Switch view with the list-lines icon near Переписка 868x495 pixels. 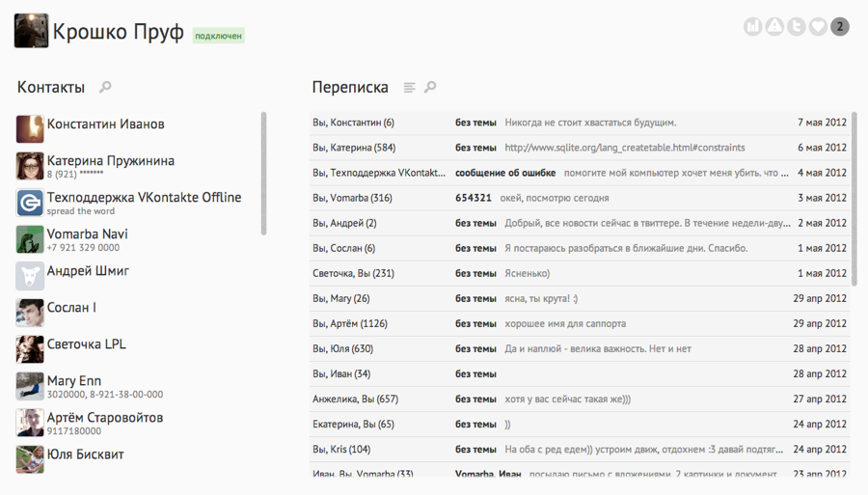pyautogui.click(x=409, y=88)
